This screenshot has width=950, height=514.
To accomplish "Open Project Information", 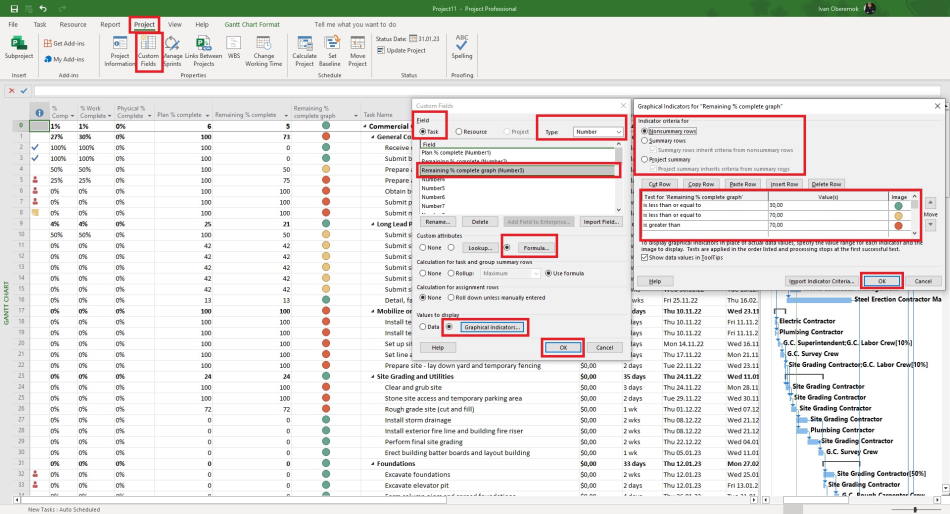I will click(x=119, y=51).
